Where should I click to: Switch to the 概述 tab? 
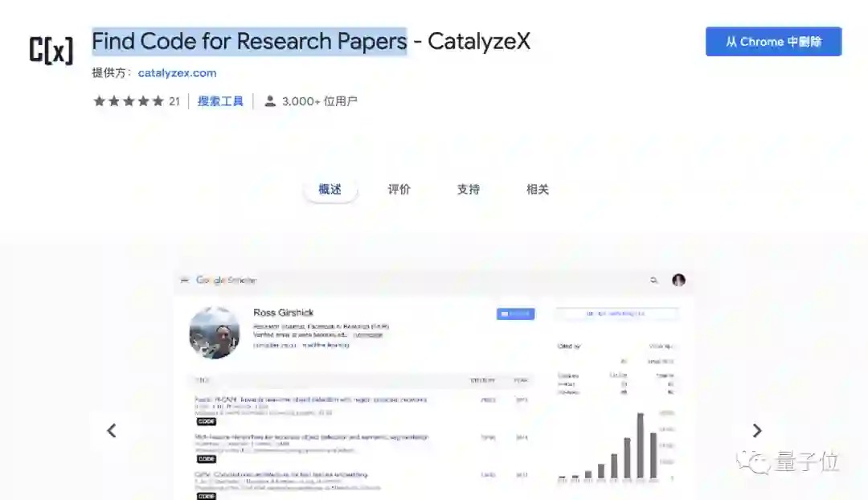[330, 190]
